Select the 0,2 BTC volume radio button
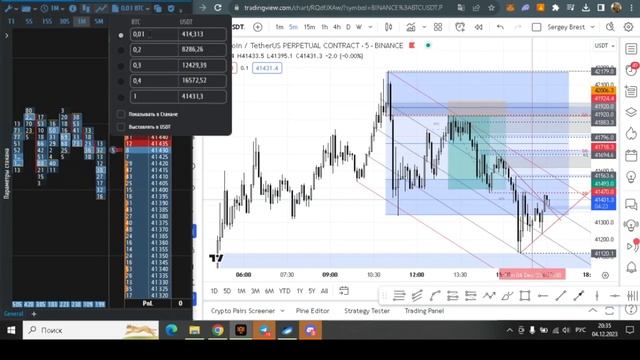The width and height of the screenshot is (640, 360). (121, 51)
